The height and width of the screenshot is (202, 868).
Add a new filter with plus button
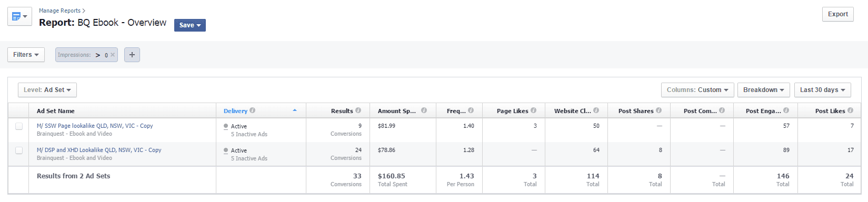point(132,55)
